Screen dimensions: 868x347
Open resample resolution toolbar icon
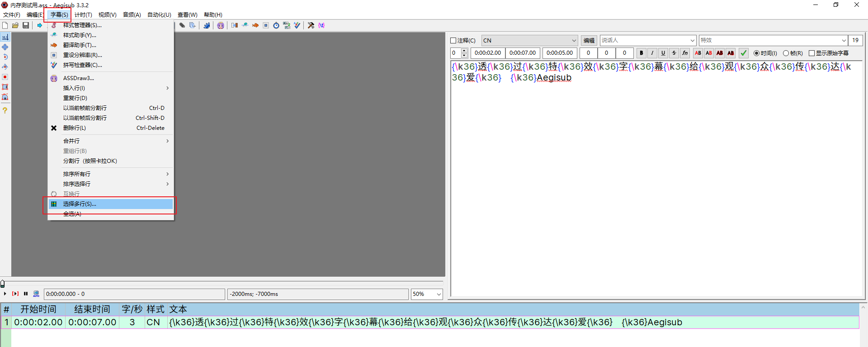click(x=266, y=25)
